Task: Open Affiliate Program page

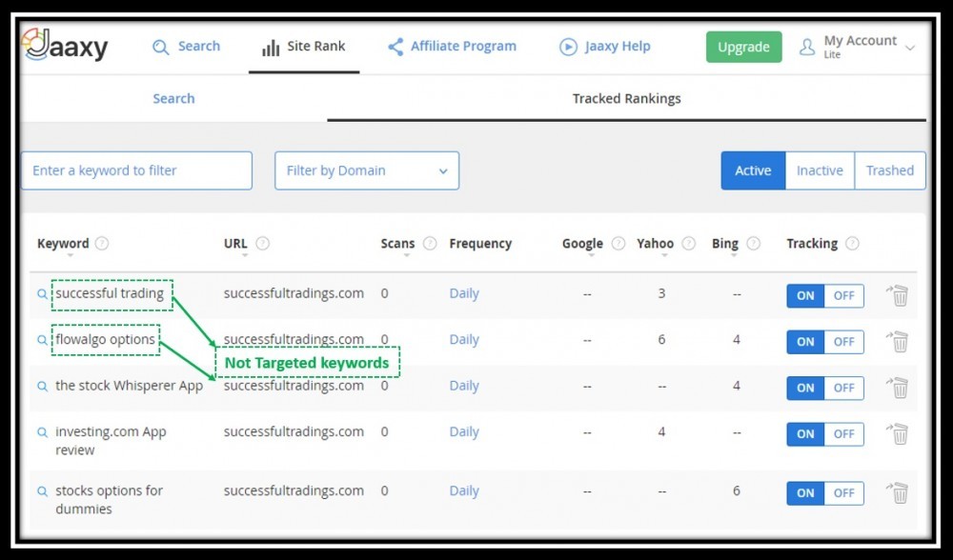Action: coord(452,46)
